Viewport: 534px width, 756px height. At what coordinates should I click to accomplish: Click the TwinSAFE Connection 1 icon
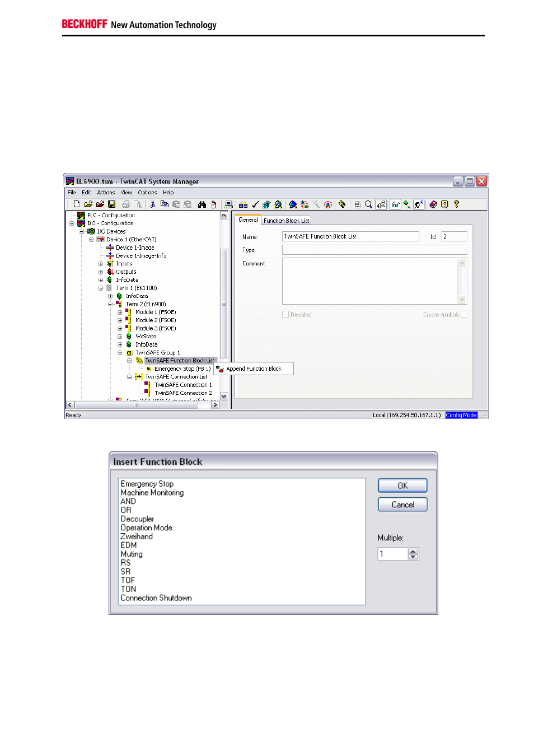tap(148, 385)
